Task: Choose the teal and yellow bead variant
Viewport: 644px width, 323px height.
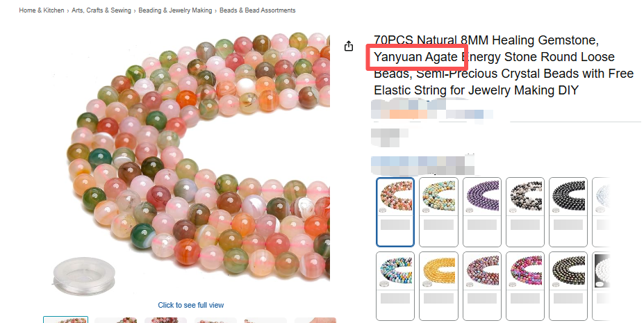Action: 438,212
